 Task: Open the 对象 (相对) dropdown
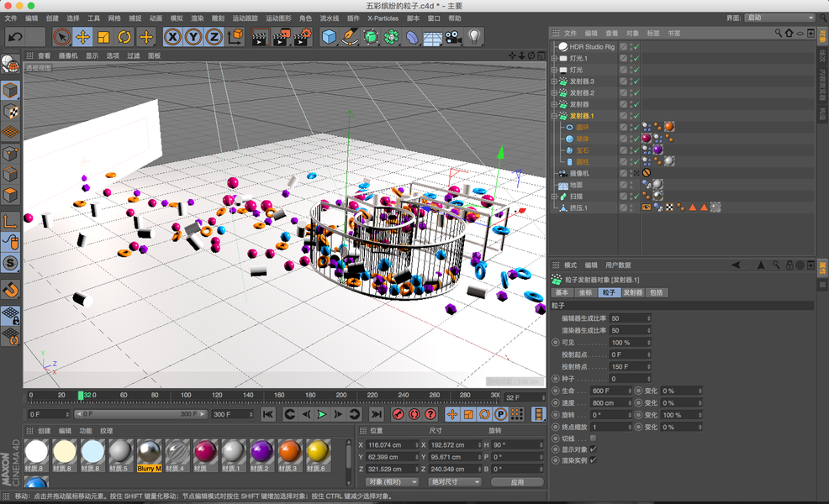coord(392,482)
